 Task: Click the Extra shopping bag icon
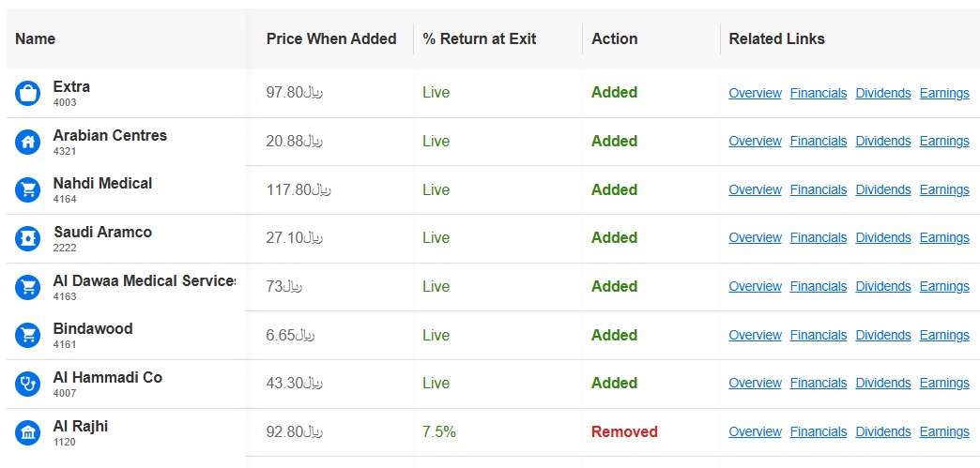27,93
